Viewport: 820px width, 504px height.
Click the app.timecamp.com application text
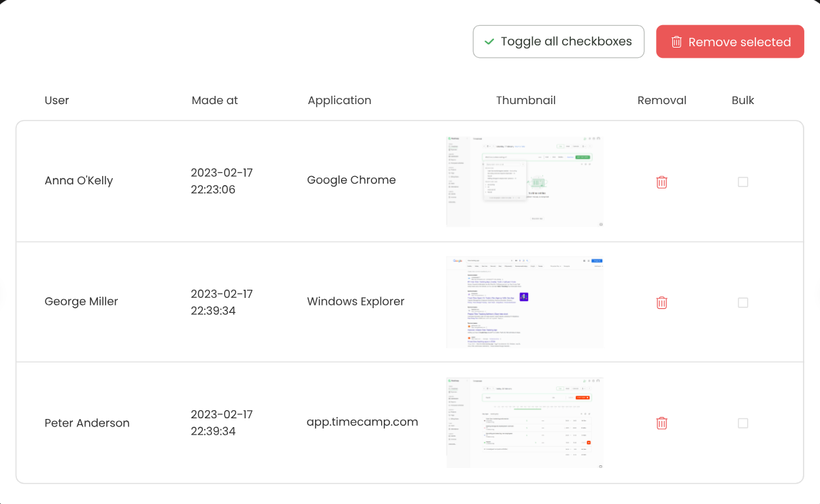[x=362, y=422]
